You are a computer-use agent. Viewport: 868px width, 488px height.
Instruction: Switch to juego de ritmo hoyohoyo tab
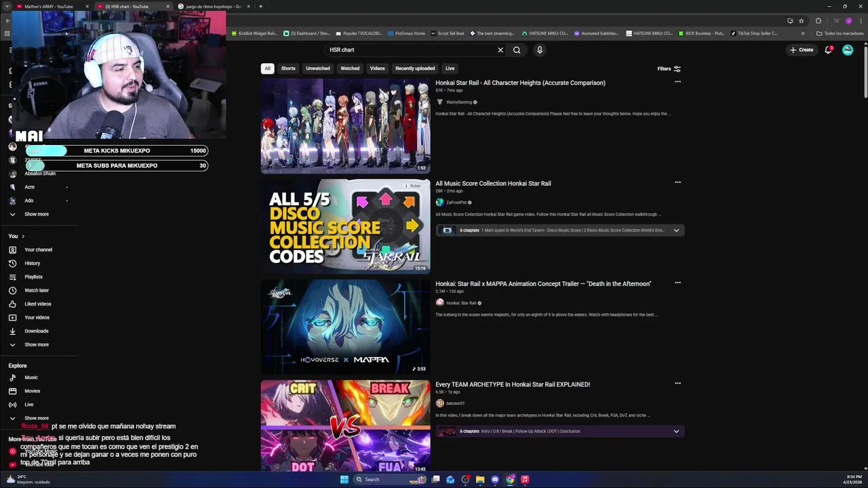pos(214,7)
